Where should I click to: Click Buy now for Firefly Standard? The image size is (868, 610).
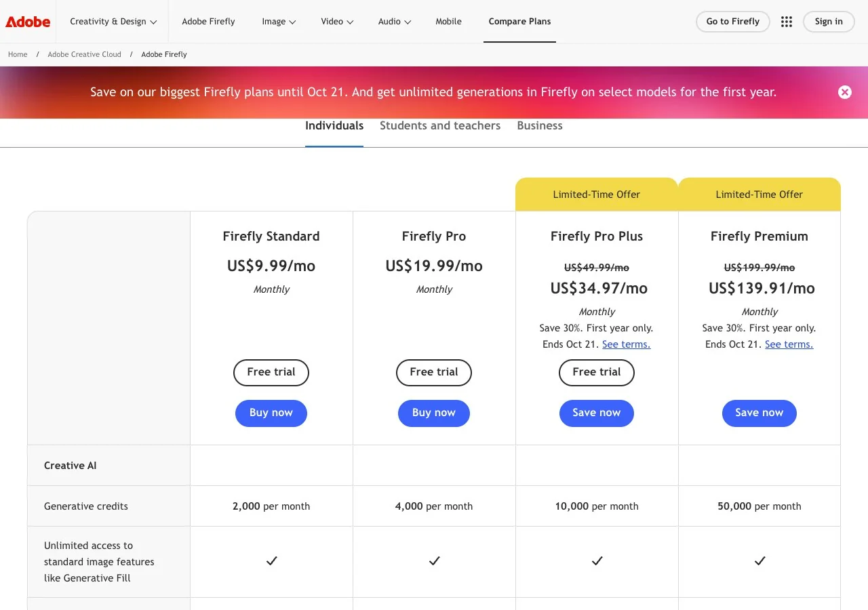click(x=271, y=413)
